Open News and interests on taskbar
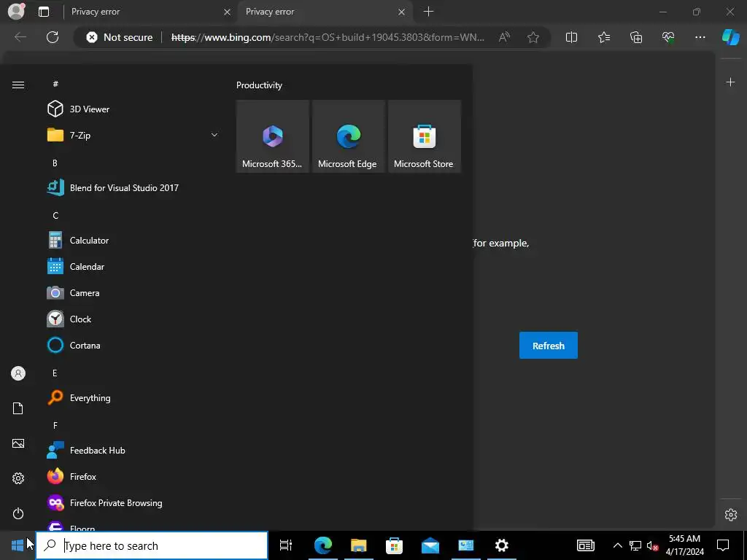The image size is (747, 560). [586, 545]
